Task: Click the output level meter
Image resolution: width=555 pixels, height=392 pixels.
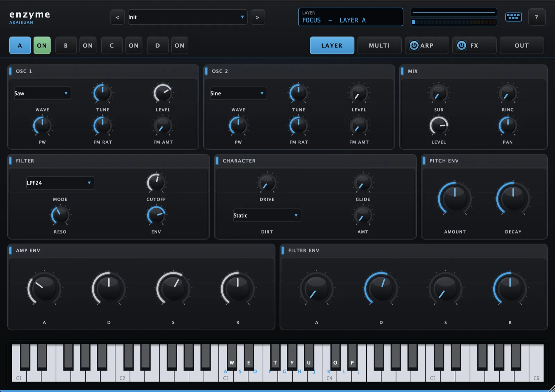Action: 454,22
